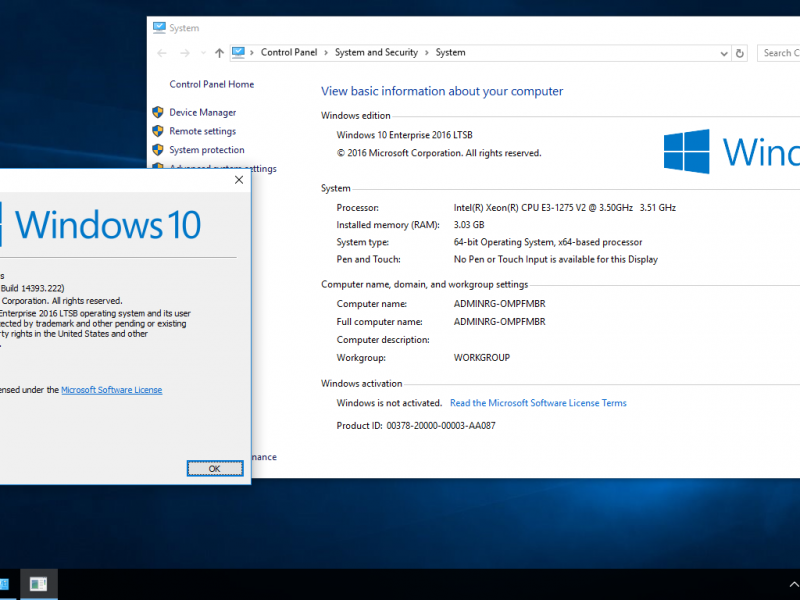Confirm the About dialog with OK
The height and width of the screenshot is (600, 800).
[x=215, y=468]
